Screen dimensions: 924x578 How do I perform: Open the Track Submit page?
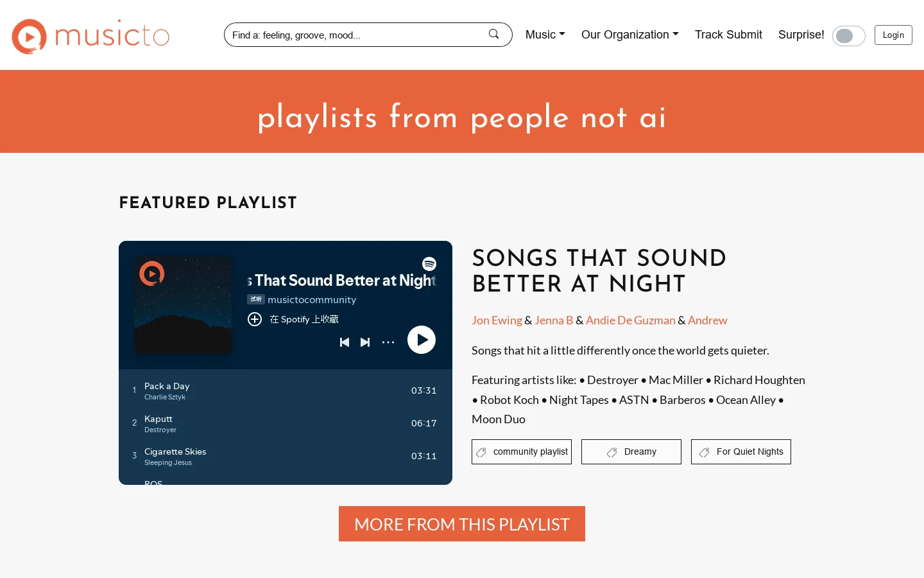(x=728, y=35)
